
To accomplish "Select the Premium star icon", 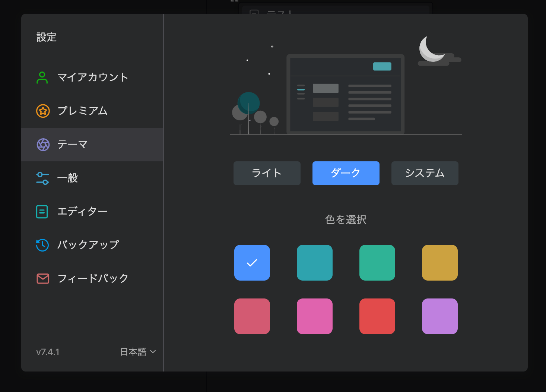I will click(x=42, y=111).
